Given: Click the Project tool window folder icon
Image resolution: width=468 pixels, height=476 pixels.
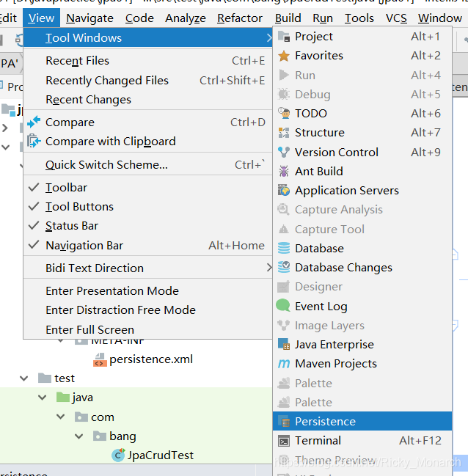Looking at the screenshot, I should click(284, 37).
